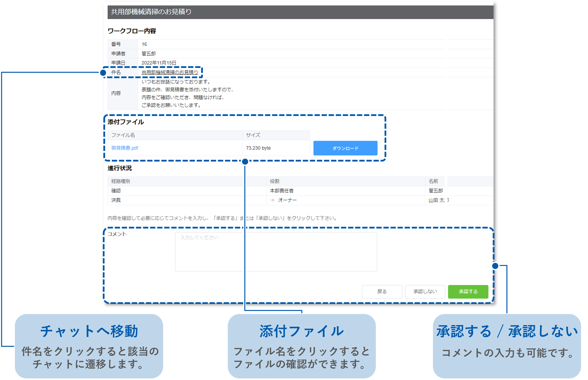
Task: Select the 決裁 row in progress table
Action: click(116, 200)
